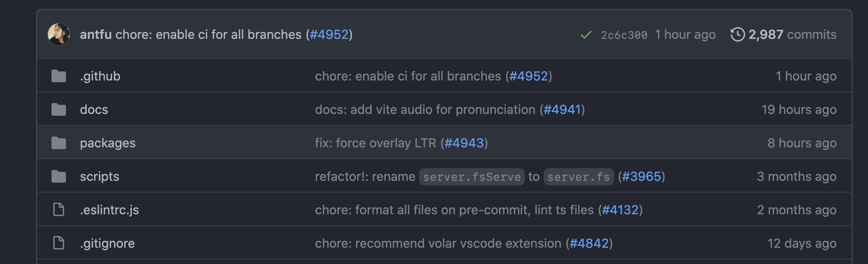Click the .eslintrc.js file icon

pos(59,210)
